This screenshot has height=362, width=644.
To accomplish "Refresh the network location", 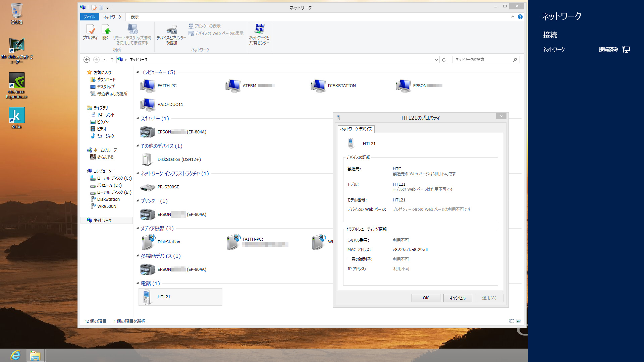I will click(x=444, y=60).
